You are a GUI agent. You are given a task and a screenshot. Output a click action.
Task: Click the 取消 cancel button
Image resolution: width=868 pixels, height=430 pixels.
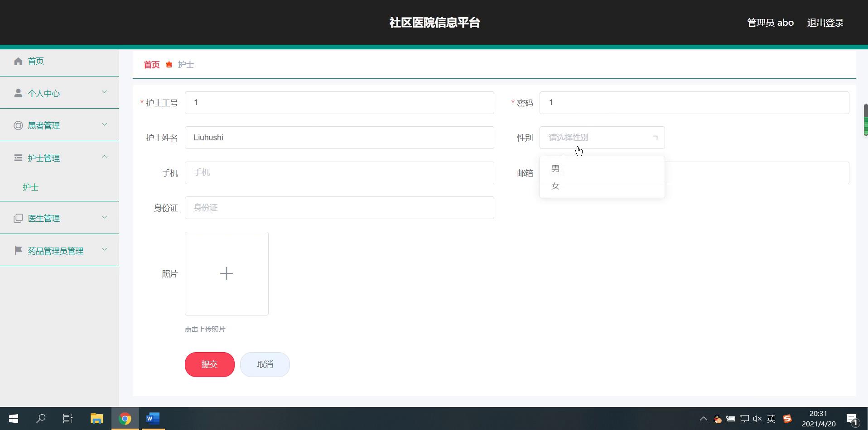point(265,364)
